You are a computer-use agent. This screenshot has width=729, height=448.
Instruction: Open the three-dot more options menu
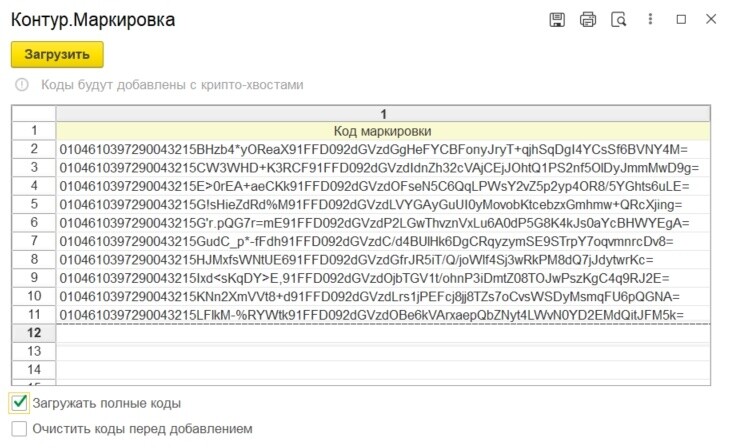(650, 19)
